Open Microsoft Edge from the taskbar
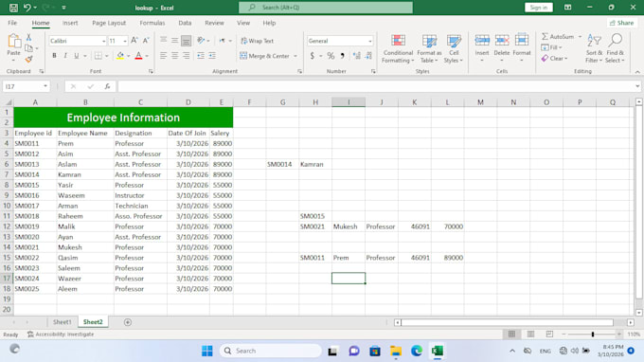644x362 pixels. point(417,351)
